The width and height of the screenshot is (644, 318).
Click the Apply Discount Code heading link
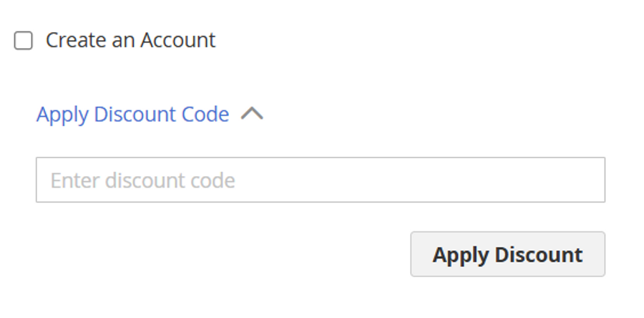pyautogui.click(x=132, y=115)
